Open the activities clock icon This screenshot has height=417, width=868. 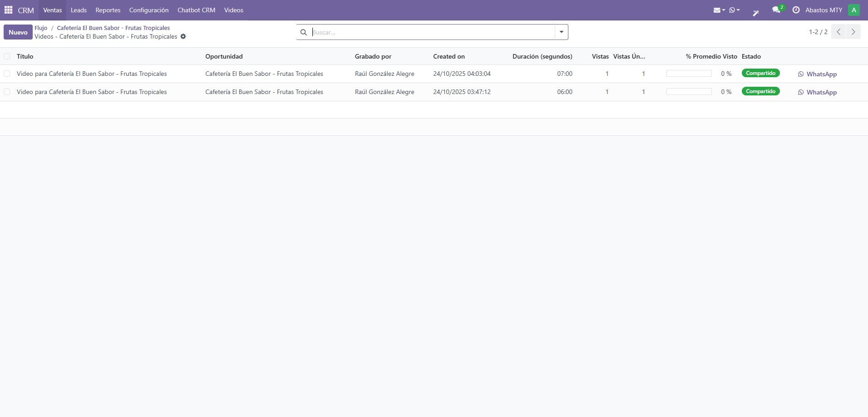[796, 10]
